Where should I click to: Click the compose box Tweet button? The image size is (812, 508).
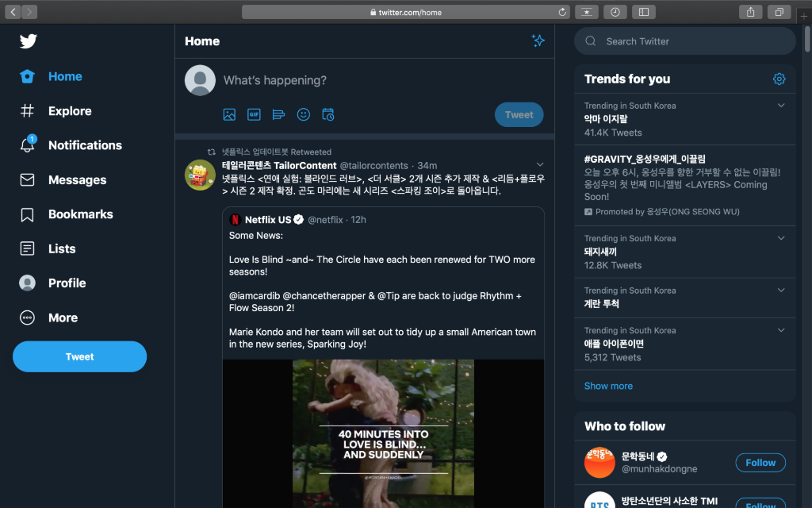coord(519,114)
